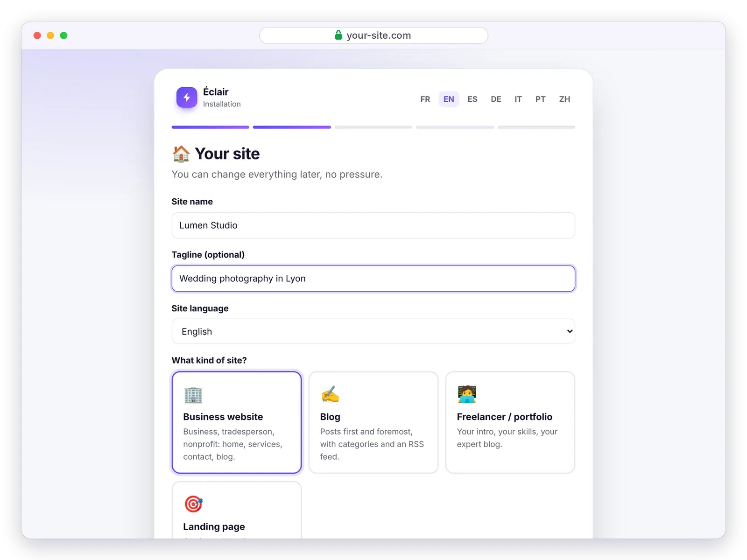Viewport: 747px width, 560px height.
Task: Click the 'Site name' label
Action: [192, 202]
